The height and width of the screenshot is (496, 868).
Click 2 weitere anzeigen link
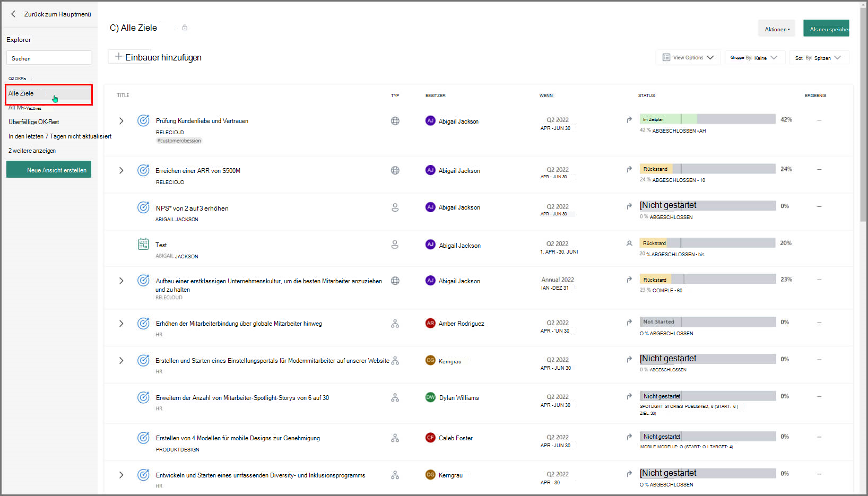[x=32, y=151]
